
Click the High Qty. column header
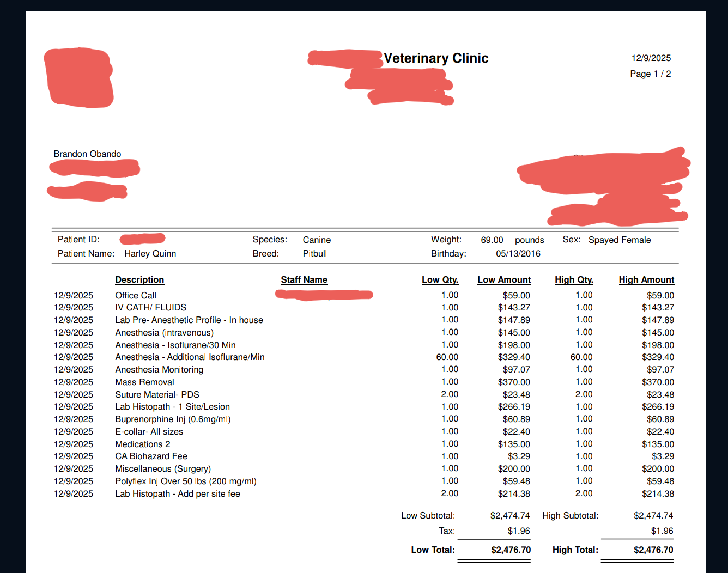click(574, 279)
